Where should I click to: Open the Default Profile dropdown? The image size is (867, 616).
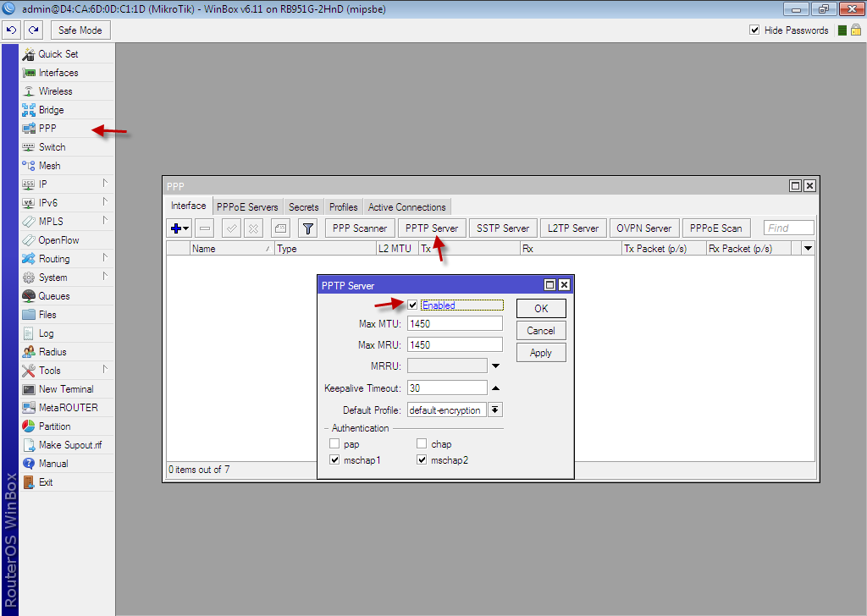pyautogui.click(x=495, y=410)
